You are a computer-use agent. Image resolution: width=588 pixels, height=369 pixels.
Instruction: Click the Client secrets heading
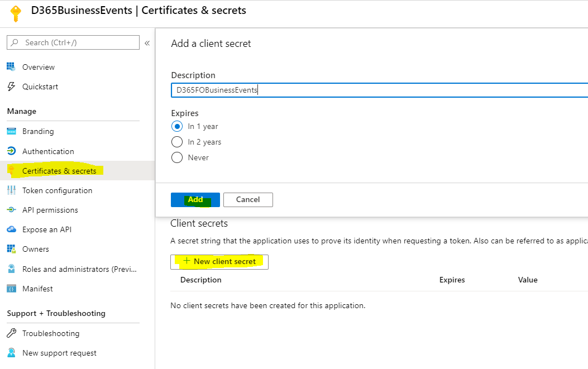tap(199, 223)
